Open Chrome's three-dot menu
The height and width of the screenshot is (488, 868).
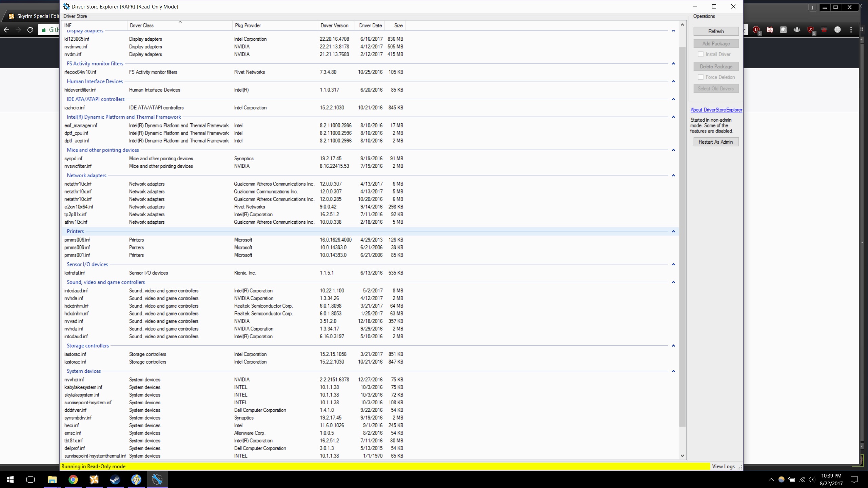[x=851, y=30]
